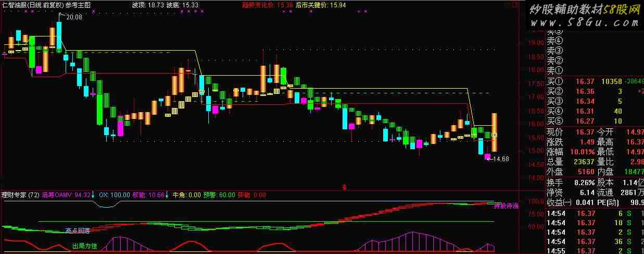Click the last orange candlestick on chart

point(494,132)
